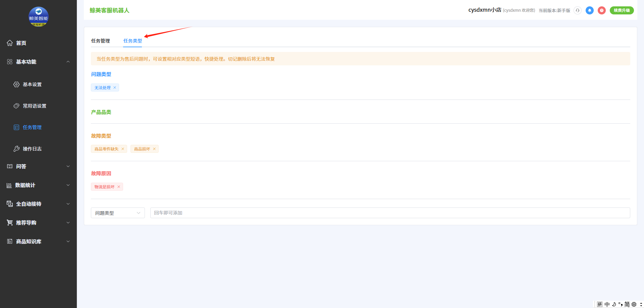Click the 回车即可添加 input field

[x=390, y=213]
